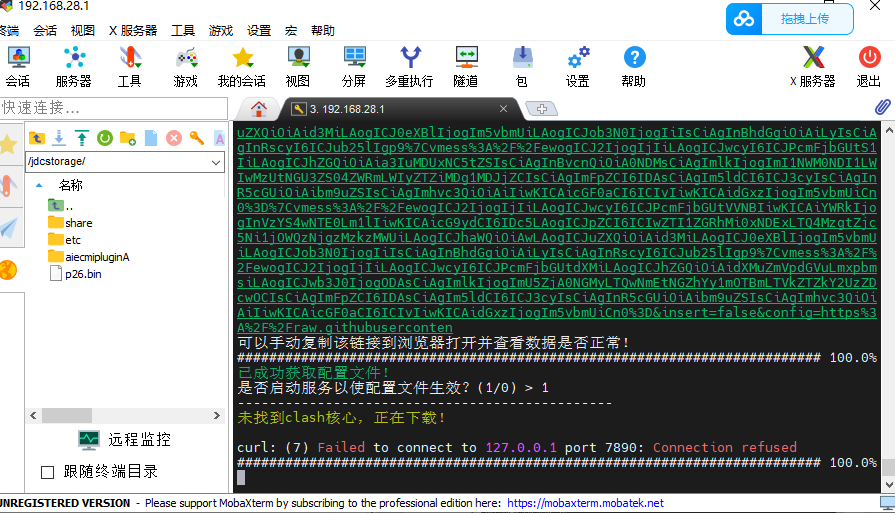Open the mobaxterm.mobatek.net link
Viewport: 895px width, 513px height.
pos(585,503)
